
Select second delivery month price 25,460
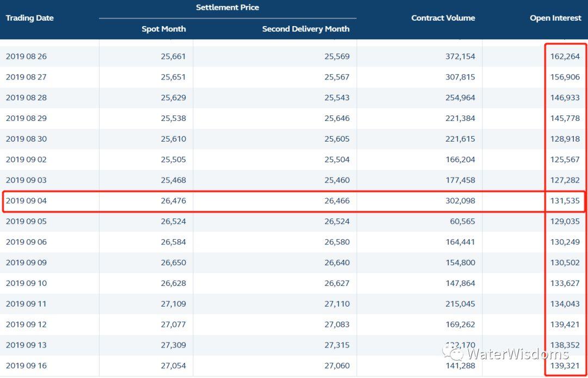point(337,180)
